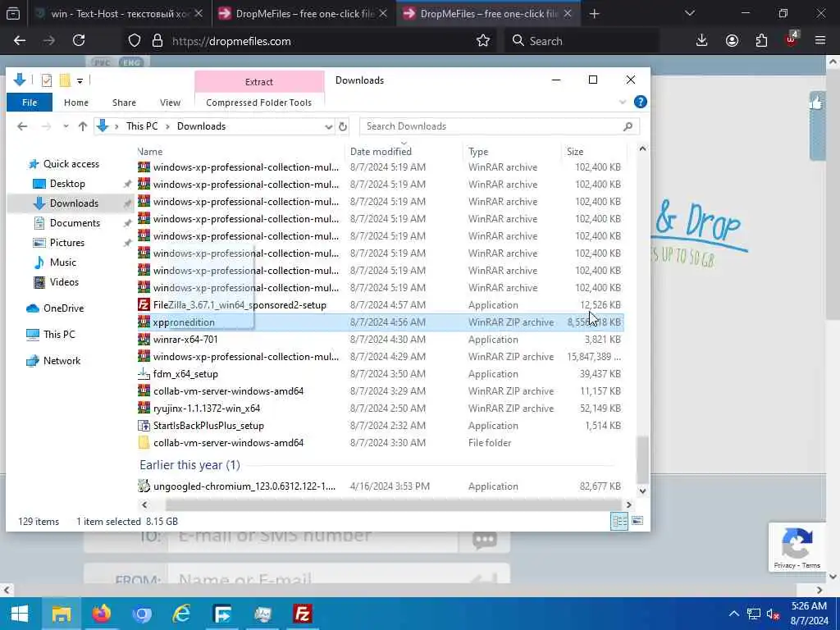Open the File ribbon menu
This screenshot has width=840, height=630.
30,103
